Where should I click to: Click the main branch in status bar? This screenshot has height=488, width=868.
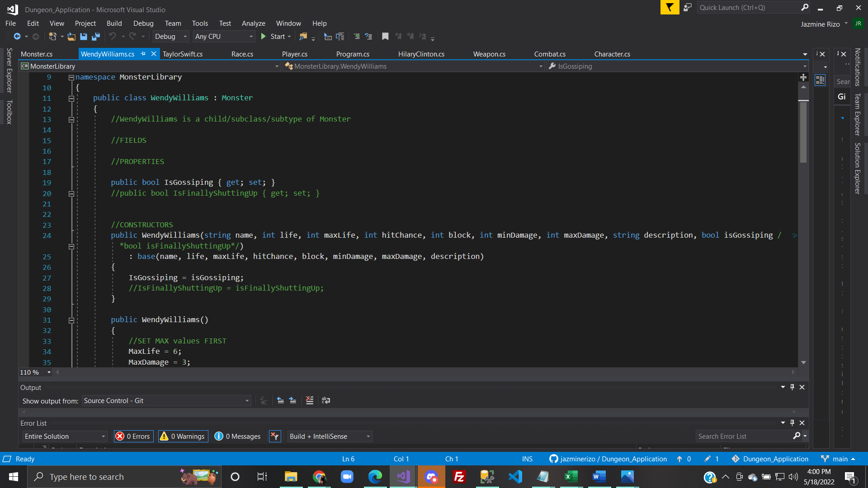tap(840, 459)
